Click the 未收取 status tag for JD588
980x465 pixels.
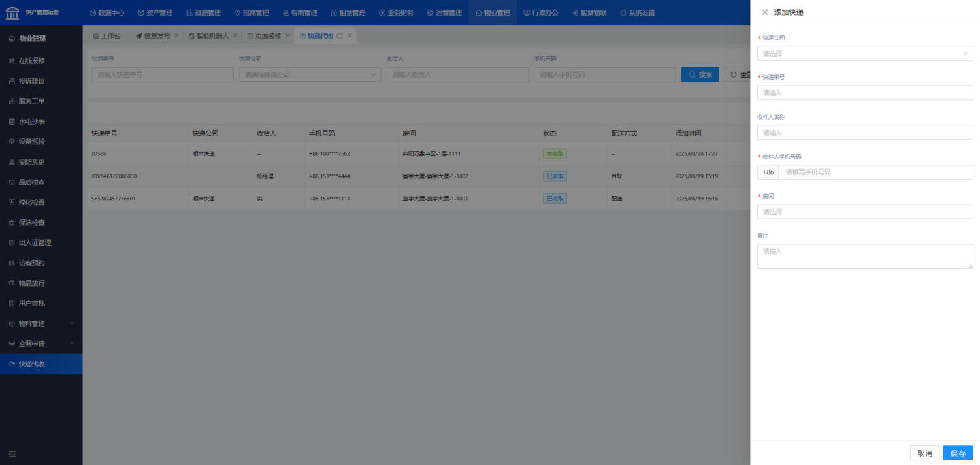coord(555,154)
